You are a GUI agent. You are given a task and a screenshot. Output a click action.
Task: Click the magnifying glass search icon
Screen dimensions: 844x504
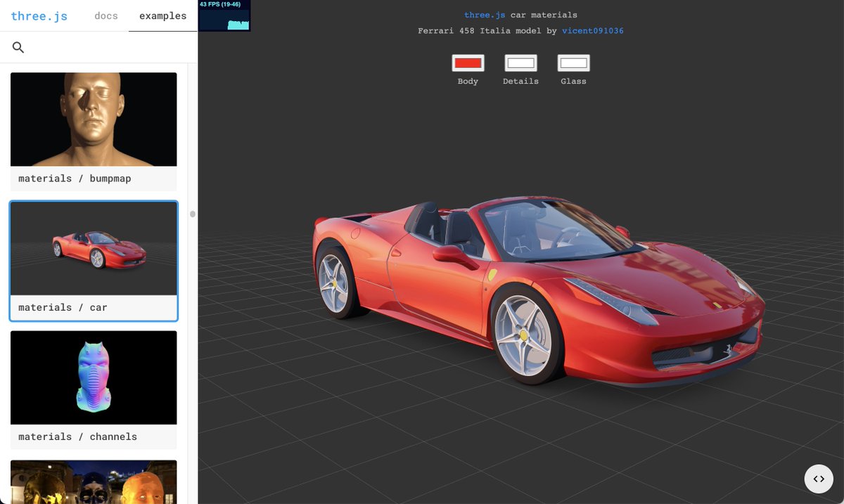click(18, 47)
